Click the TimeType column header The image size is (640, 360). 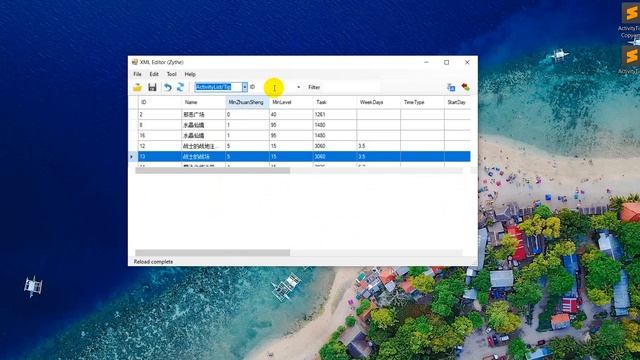click(422, 102)
